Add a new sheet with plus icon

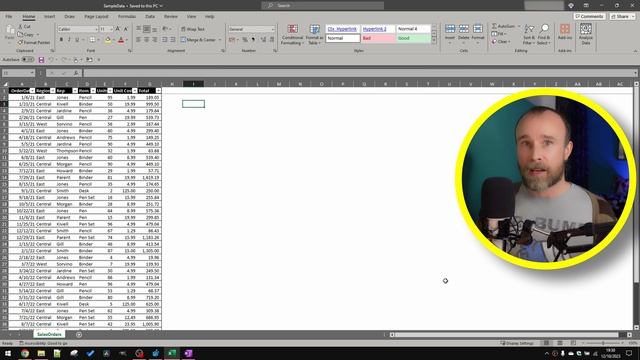pos(79,335)
